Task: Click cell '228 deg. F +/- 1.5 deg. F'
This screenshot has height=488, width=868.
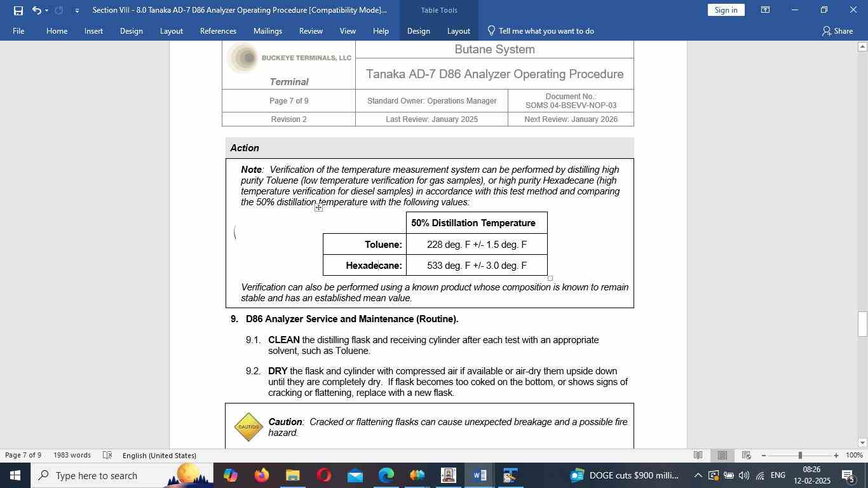Action: [x=477, y=245]
